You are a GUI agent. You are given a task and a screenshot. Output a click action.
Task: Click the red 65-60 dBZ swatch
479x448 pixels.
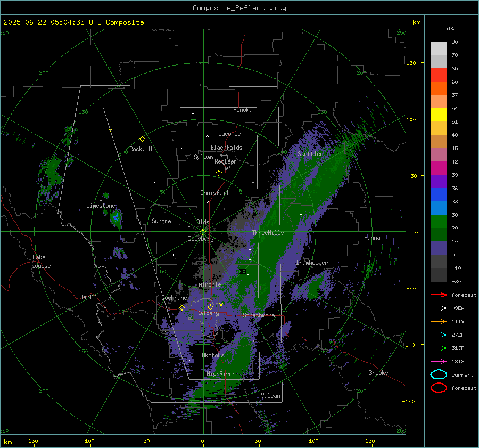point(439,75)
